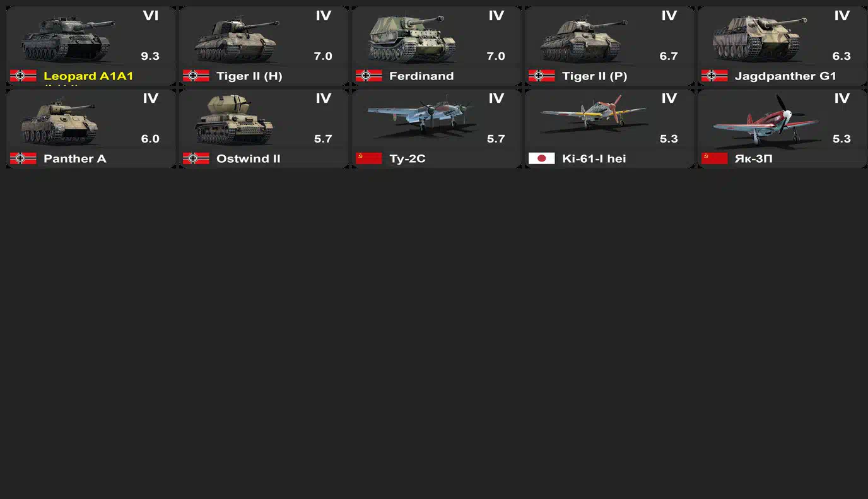Click the German flag beside Jagdpanther G1
Screen dimensions: 868x499
[714, 76]
